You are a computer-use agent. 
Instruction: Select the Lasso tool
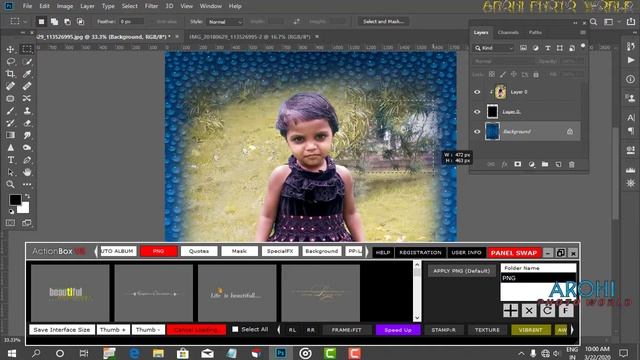point(10,62)
